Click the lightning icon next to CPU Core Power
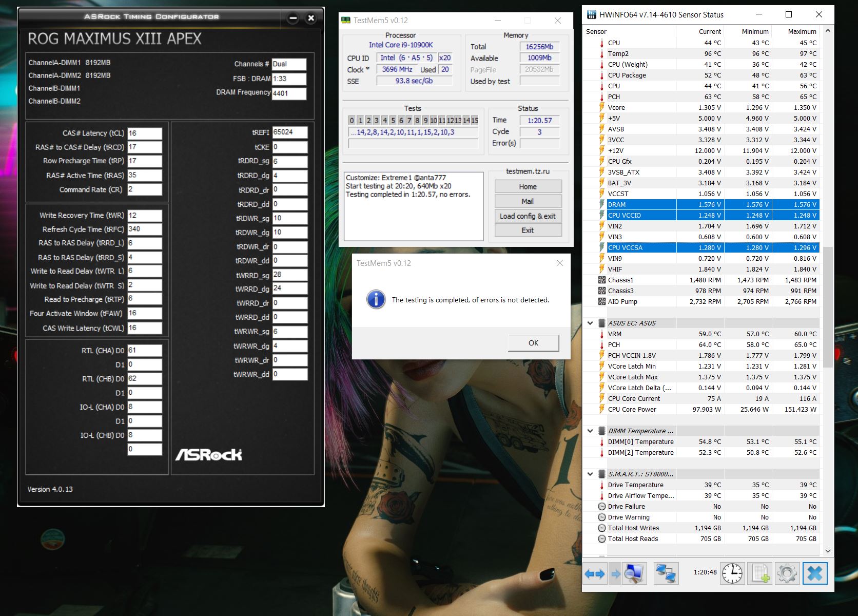This screenshot has height=616, width=858. point(602,410)
